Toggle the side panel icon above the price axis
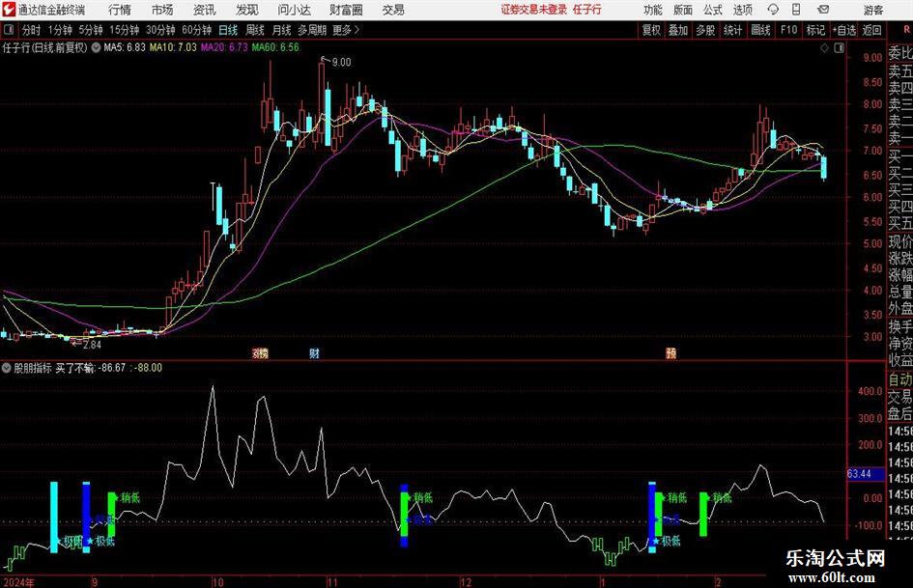The height and width of the screenshot is (588, 913). [x=839, y=48]
